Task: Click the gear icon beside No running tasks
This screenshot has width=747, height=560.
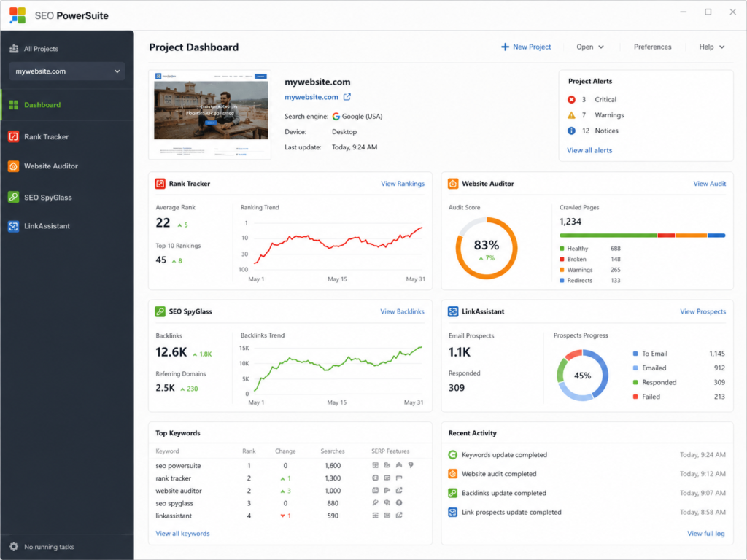Action: pos(14,546)
